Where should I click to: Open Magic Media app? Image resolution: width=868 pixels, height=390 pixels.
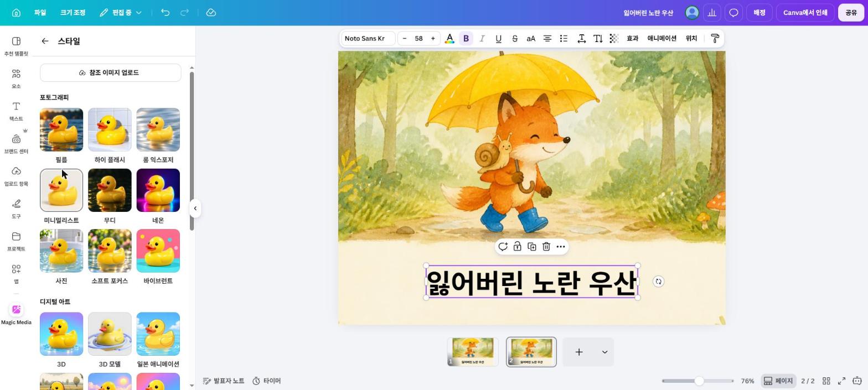tap(16, 314)
